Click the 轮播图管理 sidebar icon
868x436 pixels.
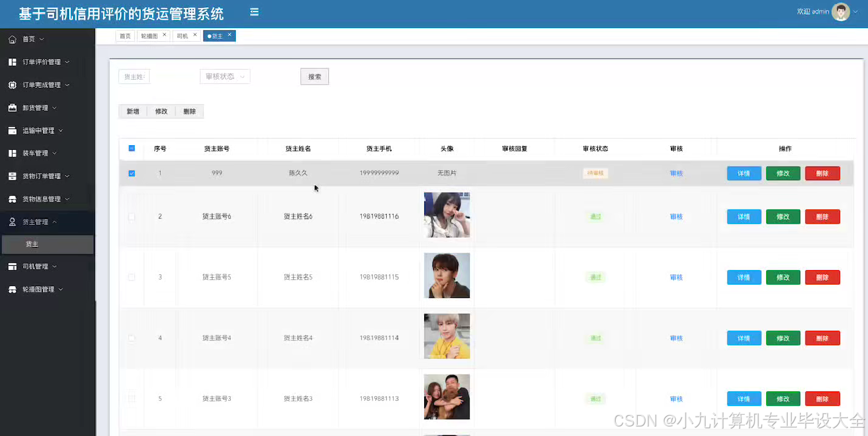click(12, 289)
